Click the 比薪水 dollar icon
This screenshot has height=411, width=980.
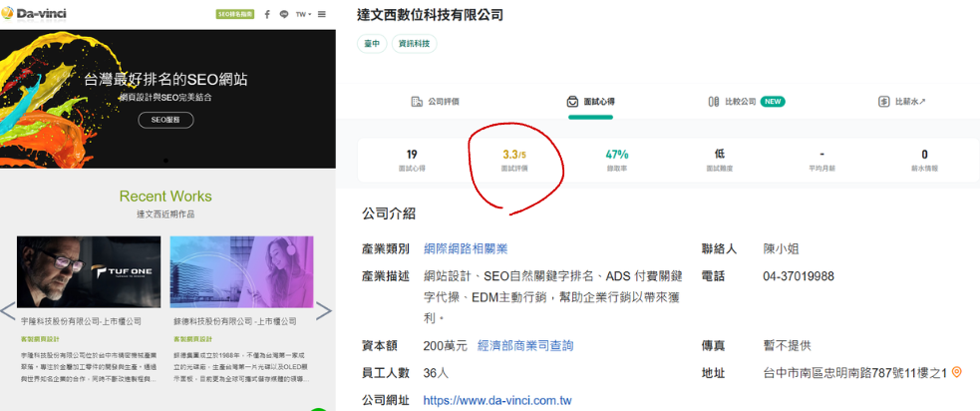883,102
